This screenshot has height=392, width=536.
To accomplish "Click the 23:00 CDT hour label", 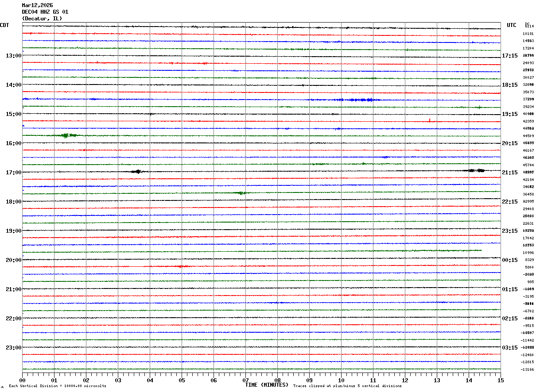I will point(14,348).
